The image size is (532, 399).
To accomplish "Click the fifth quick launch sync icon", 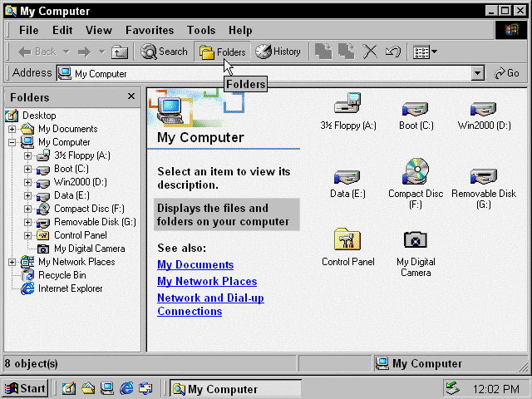I will click(146, 388).
